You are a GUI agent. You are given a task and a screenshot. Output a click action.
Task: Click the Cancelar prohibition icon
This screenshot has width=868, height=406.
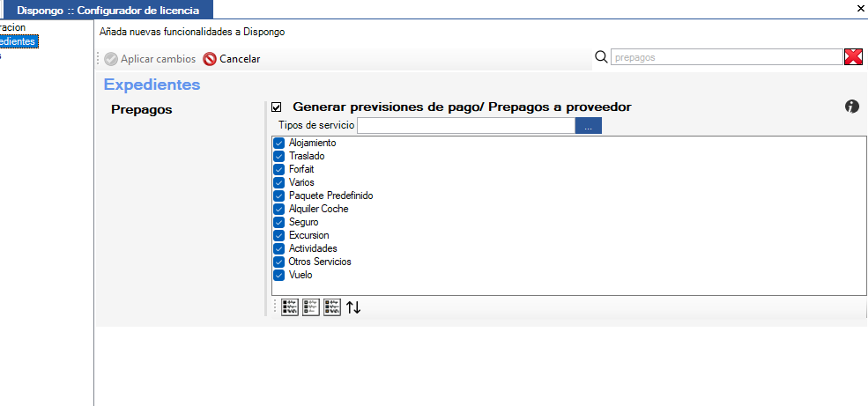[x=210, y=59]
